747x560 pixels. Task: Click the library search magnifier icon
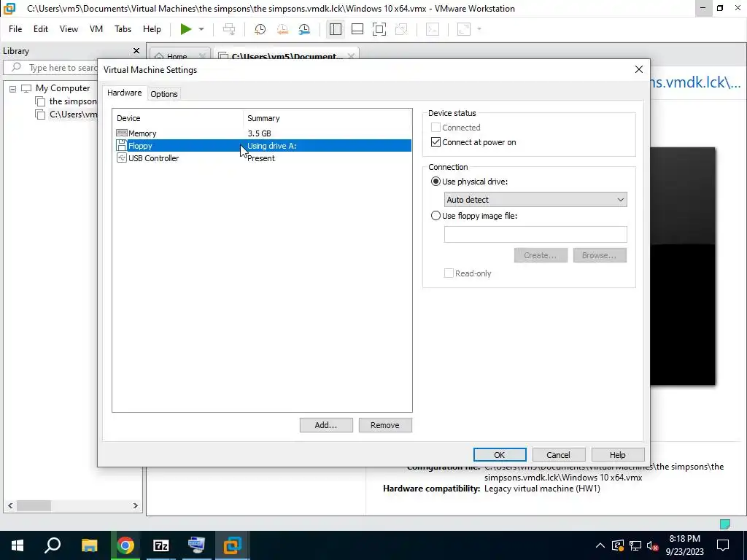[16, 67]
